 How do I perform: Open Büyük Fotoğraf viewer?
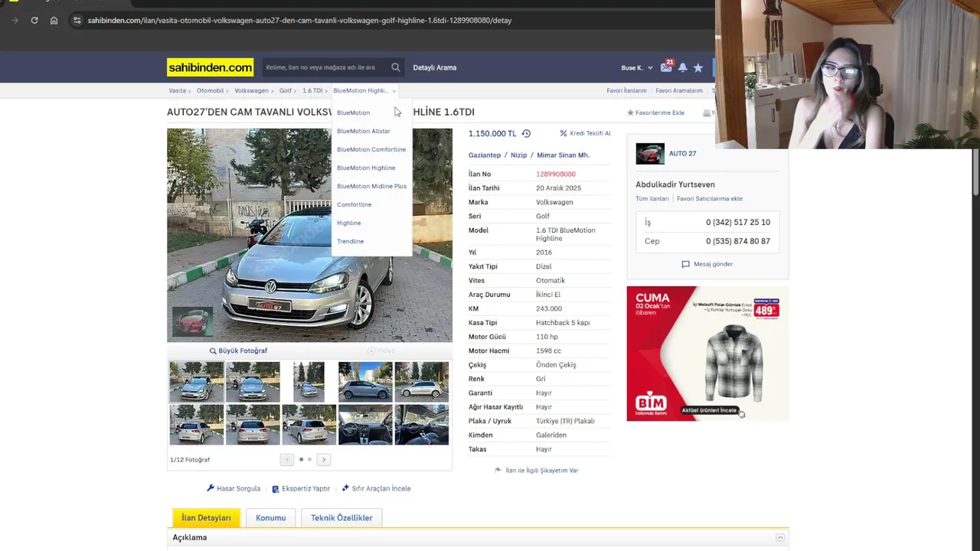coord(238,350)
